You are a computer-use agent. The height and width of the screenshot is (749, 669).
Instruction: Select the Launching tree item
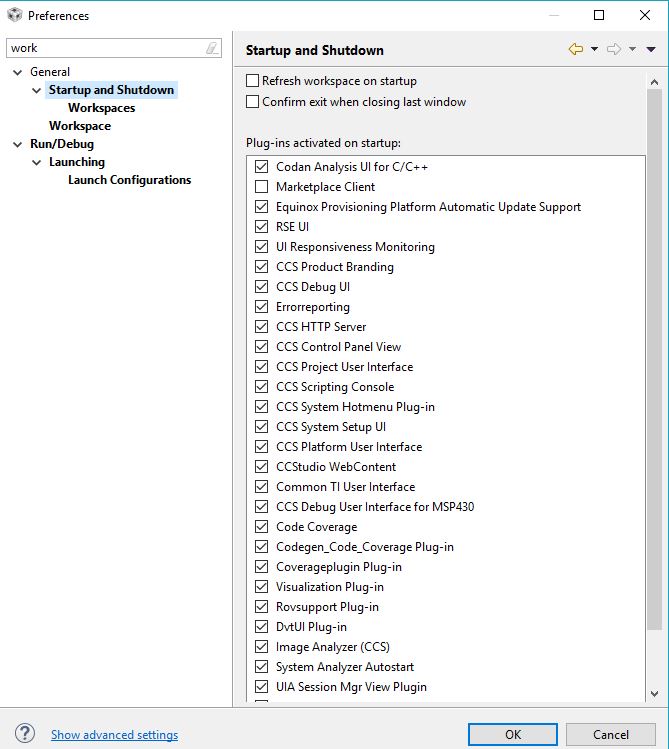[76, 162]
